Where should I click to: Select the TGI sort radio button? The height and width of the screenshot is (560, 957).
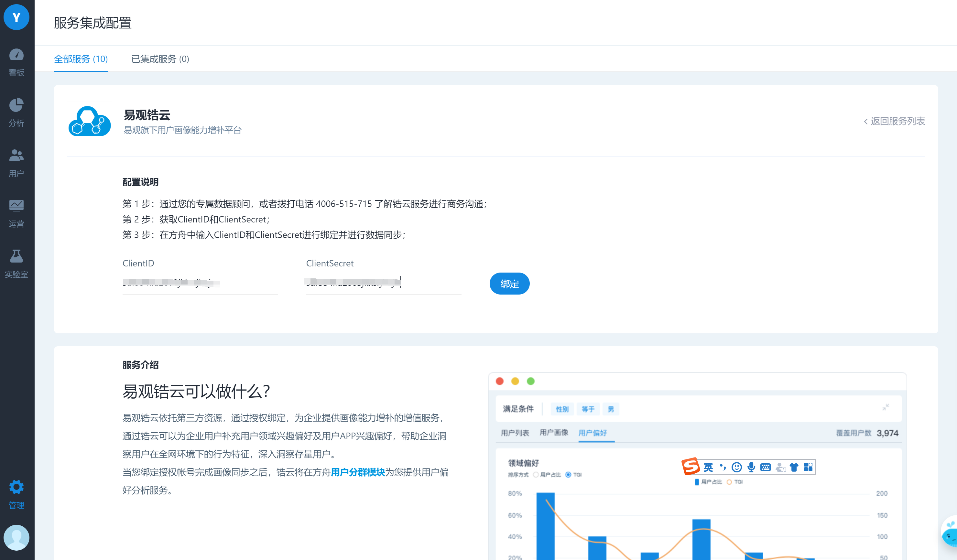[x=568, y=475]
